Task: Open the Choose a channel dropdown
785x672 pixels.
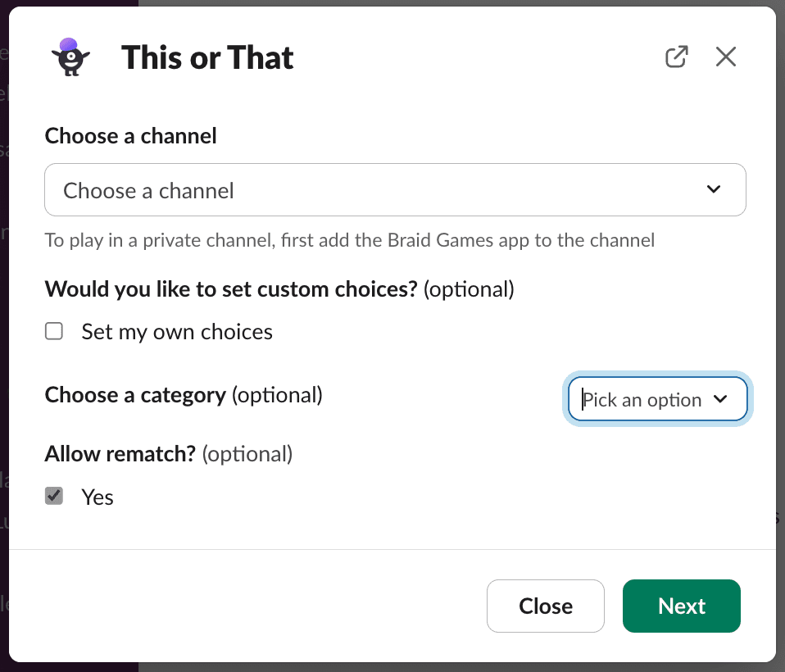Action: 395,190
